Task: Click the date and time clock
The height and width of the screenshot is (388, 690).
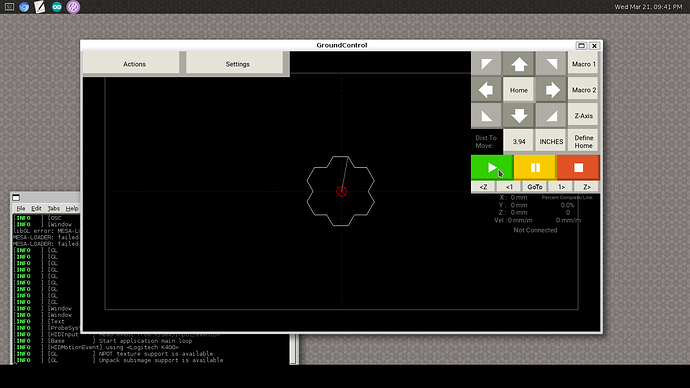Action: click(x=648, y=7)
